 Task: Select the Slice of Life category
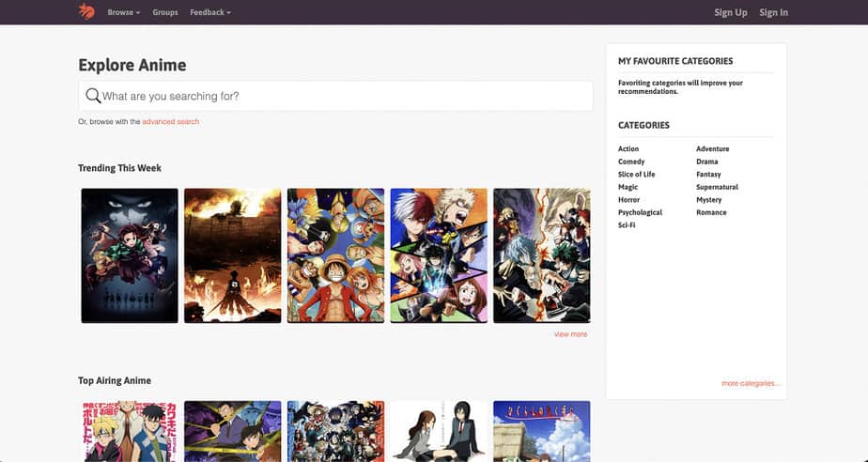click(x=636, y=175)
